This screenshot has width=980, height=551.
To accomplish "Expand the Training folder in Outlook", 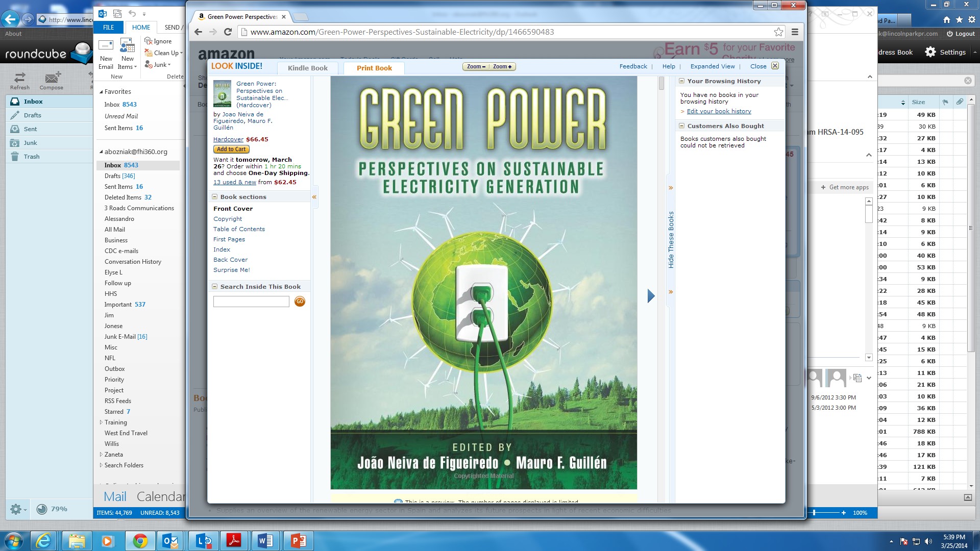I will tap(101, 422).
